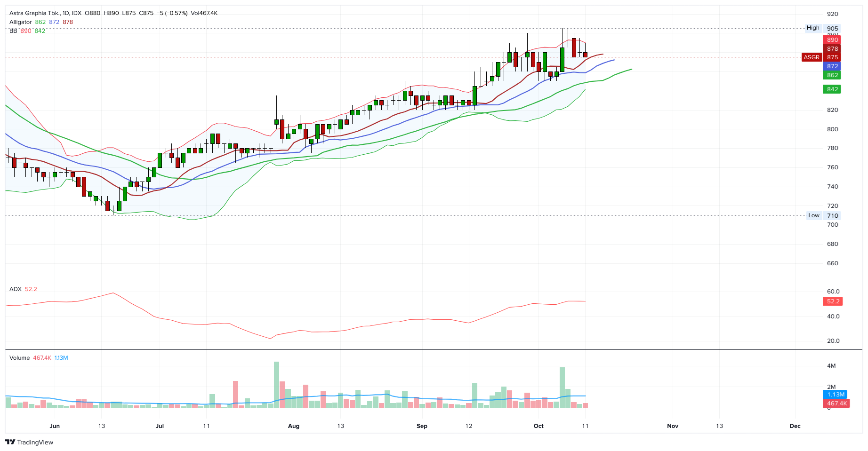
Task: Click the Jul label on time axis
Action: click(x=160, y=426)
